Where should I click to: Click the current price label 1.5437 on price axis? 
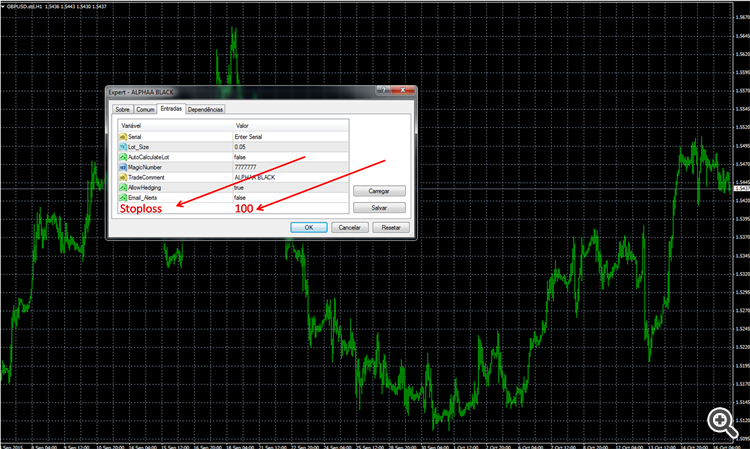pyautogui.click(x=742, y=188)
